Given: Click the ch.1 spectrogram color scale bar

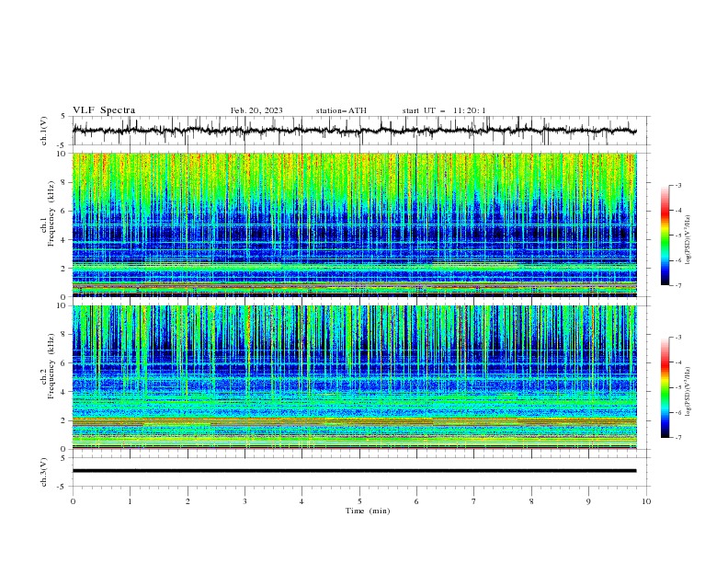Looking at the screenshot, I should point(665,236).
